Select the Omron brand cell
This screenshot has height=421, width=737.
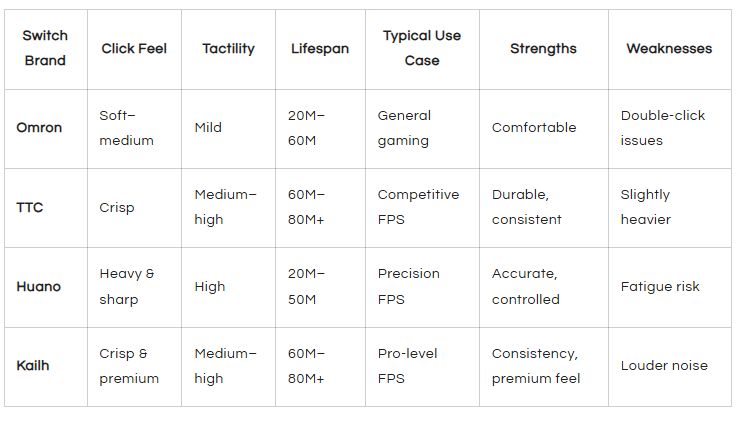(x=46, y=129)
